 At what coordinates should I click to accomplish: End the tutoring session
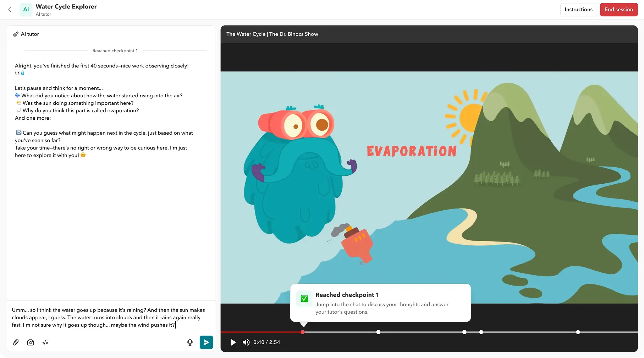pos(618,10)
